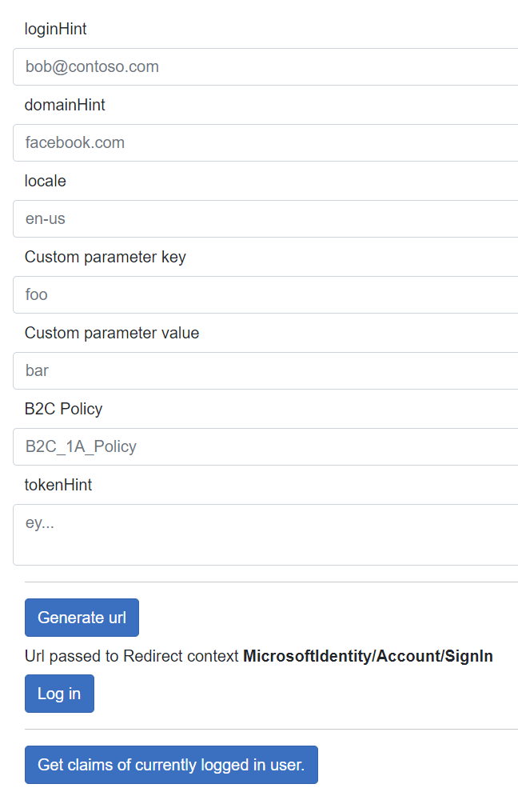Click the bold MicrosoftIdentity/Account/SignIn text
Viewport: 518px width, 812px height.
pos(368,657)
